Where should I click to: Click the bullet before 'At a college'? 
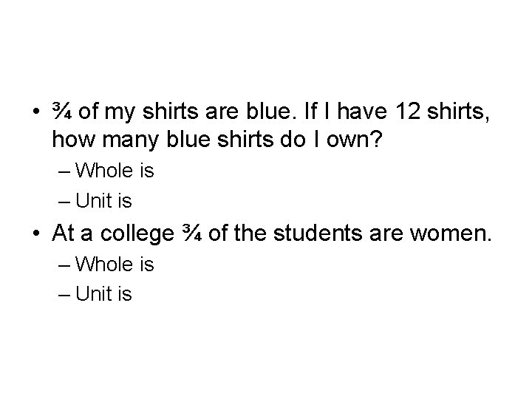36,233
